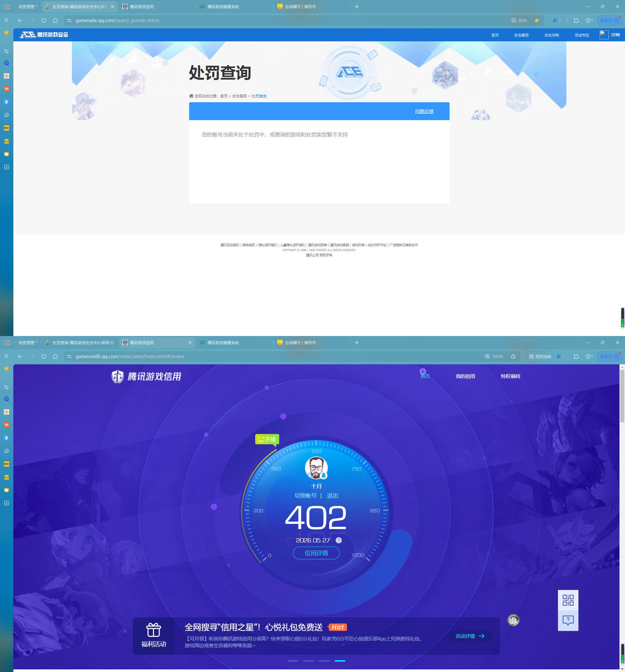Viewport: 625px width, 672px height.
Task: Open 安全服务 in gamesafe navigation bar
Action: [x=521, y=35]
